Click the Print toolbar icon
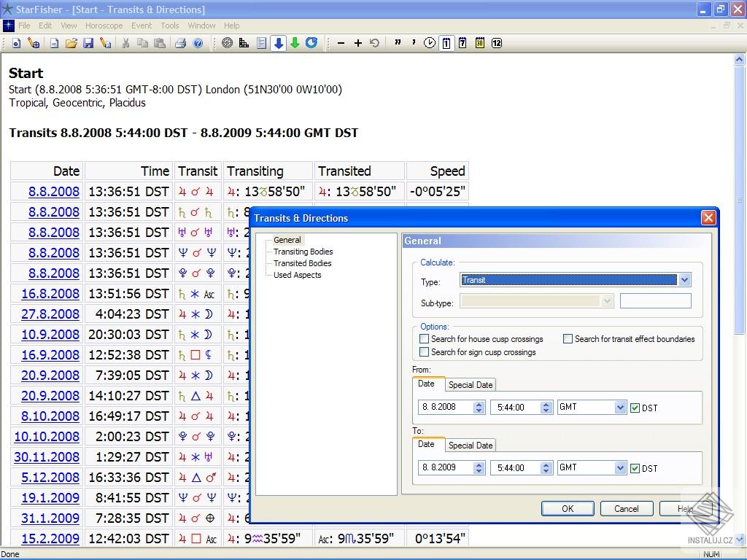The image size is (747, 560). tap(180, 43)
